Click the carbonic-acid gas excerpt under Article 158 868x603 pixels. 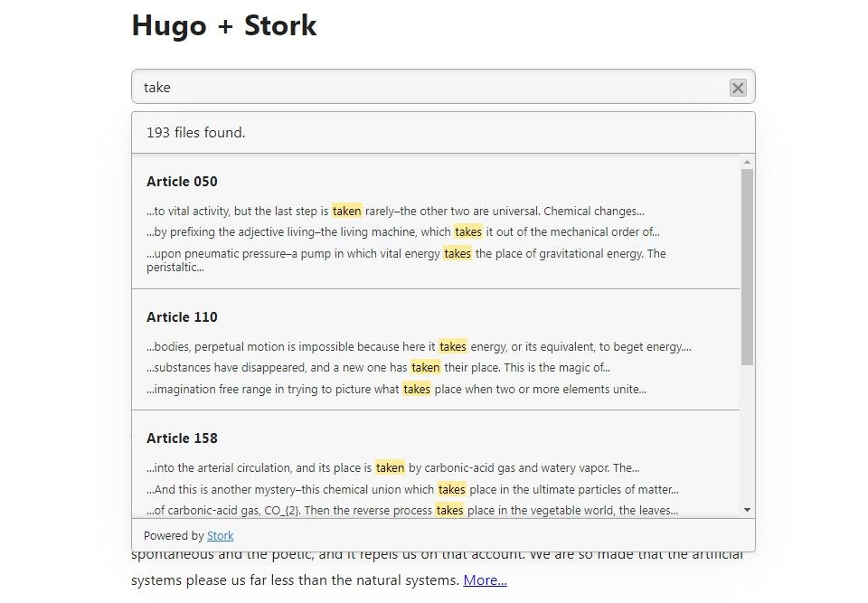(407, 510)
